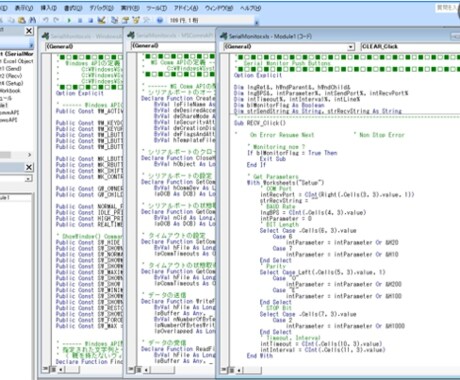Open the デバッグ(D) Debug menu
The width and height of the screenshot is (460, 380).
tap(101, 8)
